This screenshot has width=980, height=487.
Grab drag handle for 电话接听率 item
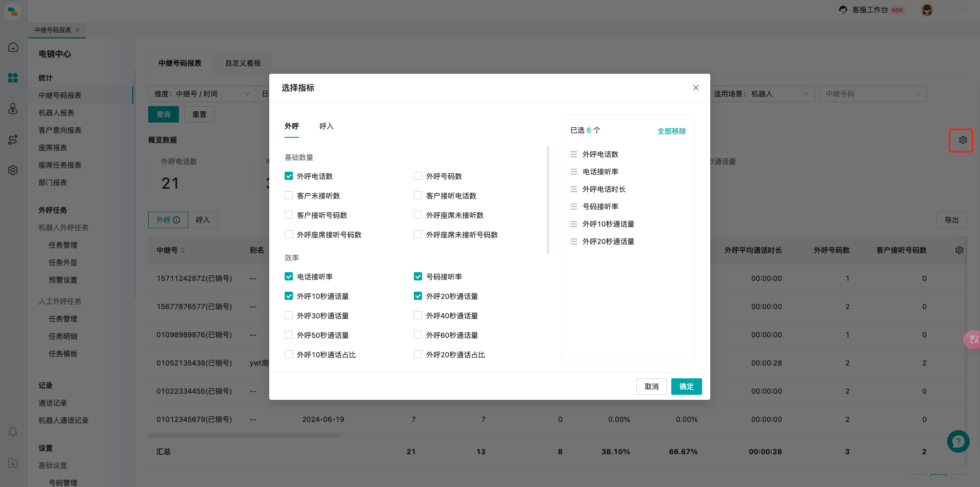(574, 172)
